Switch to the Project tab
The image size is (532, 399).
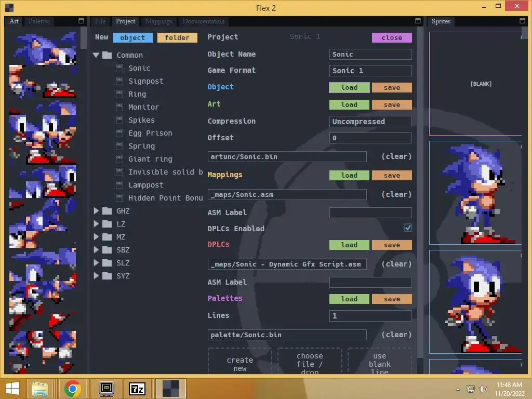tap(125, 21)
